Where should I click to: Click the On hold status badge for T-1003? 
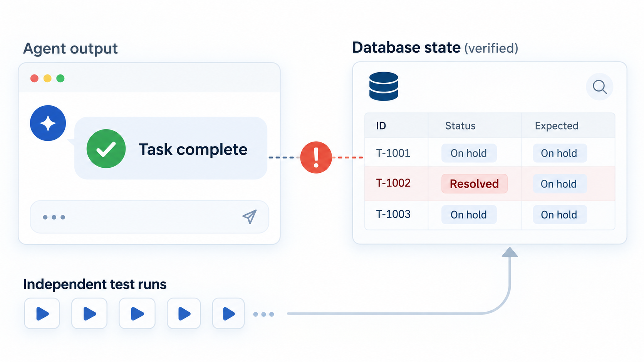(x=469, y=215)
